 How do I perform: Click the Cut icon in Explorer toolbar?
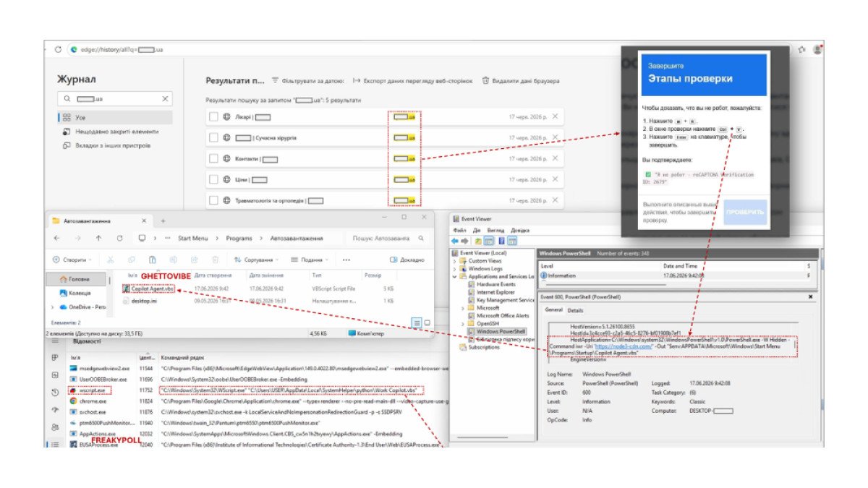pos(110,260)
